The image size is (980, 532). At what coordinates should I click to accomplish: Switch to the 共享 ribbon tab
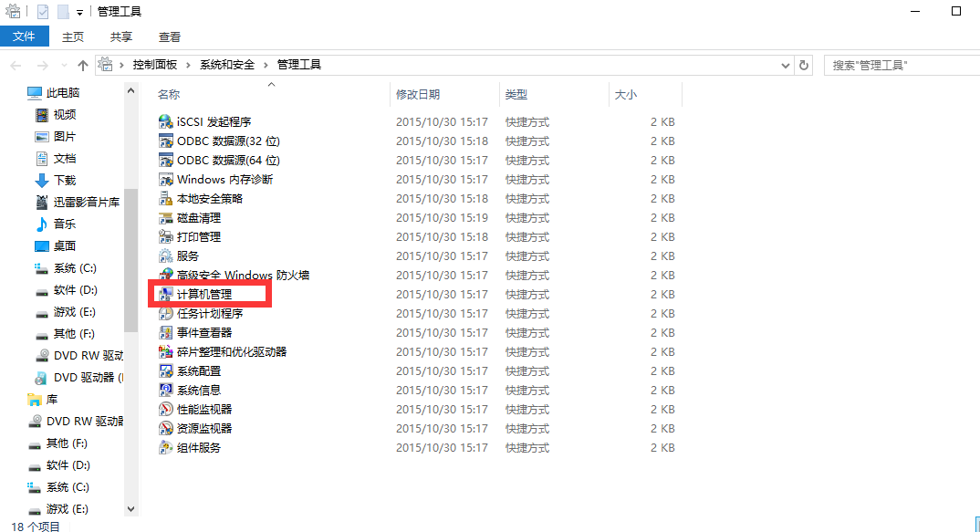click(121, 37)
